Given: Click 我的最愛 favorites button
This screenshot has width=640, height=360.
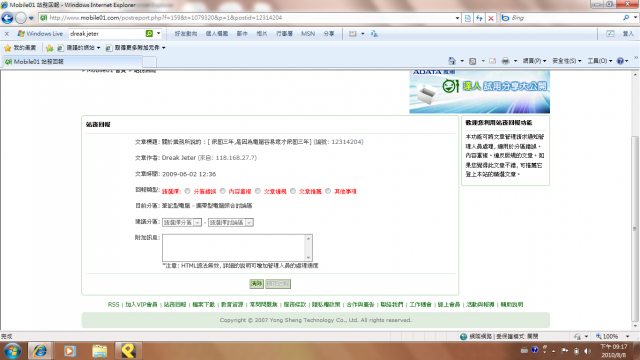Looking at the screenshot, I should [x=20, y=48].
